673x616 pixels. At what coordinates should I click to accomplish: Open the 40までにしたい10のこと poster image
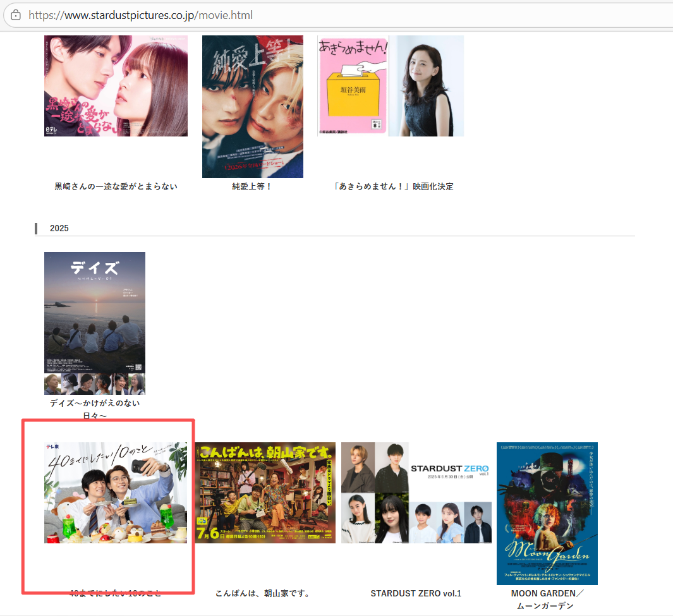click(x=116, y=493)
